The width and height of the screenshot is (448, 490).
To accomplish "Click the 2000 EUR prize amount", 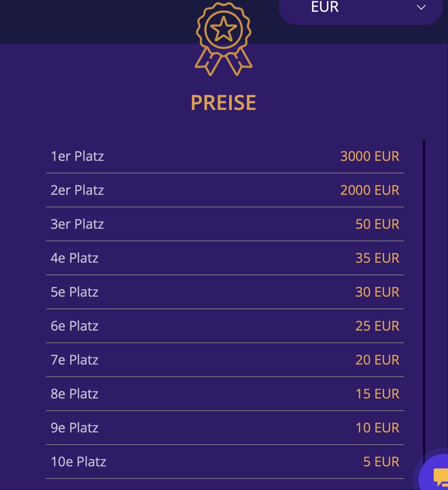I will pos(370,190).
